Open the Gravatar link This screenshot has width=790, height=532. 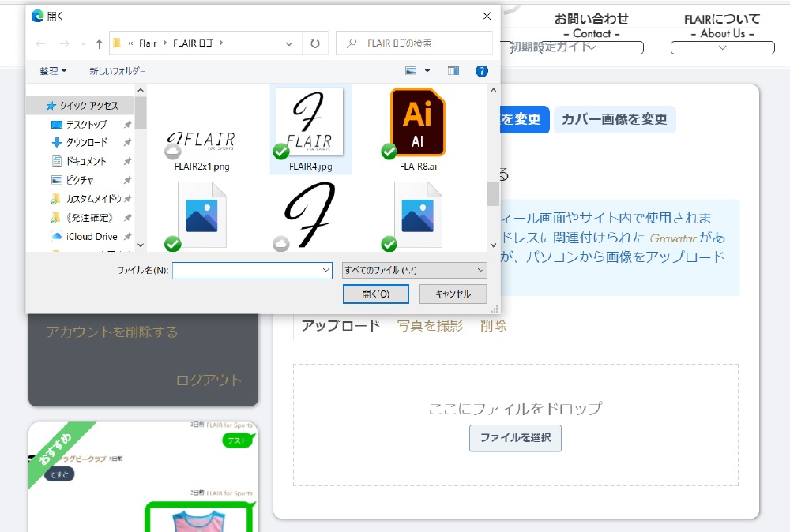(x=672, y=238)
